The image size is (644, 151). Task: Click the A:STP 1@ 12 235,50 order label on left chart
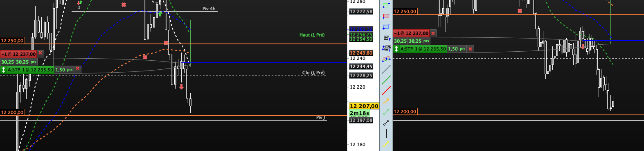30,70
